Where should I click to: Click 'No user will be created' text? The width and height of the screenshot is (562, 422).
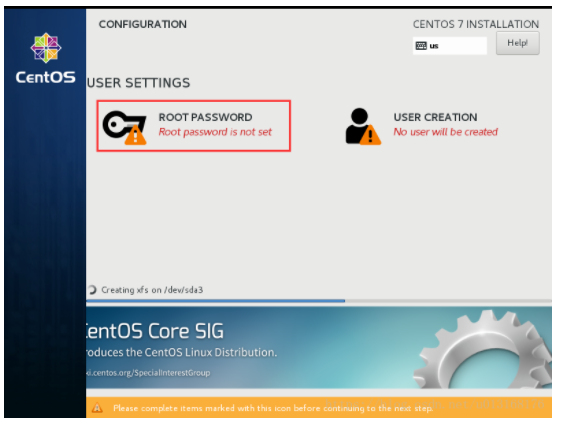point(446,132)
